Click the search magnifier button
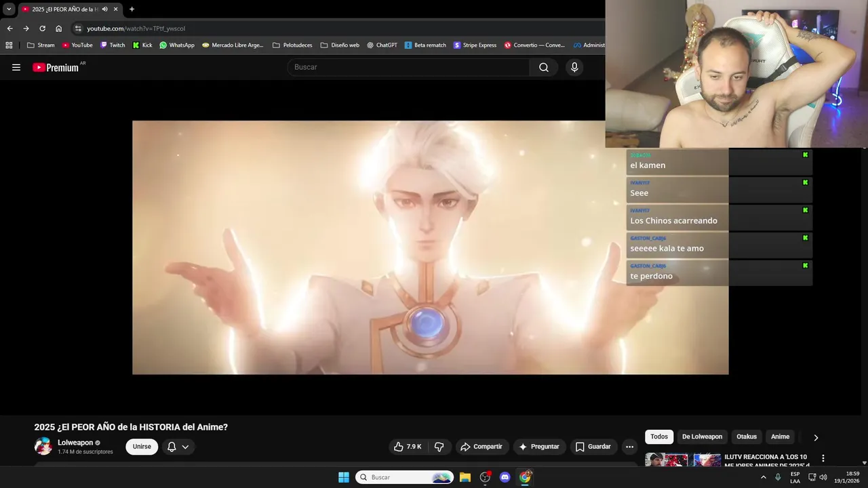This screenshot has width=868, height=488. 544,67
